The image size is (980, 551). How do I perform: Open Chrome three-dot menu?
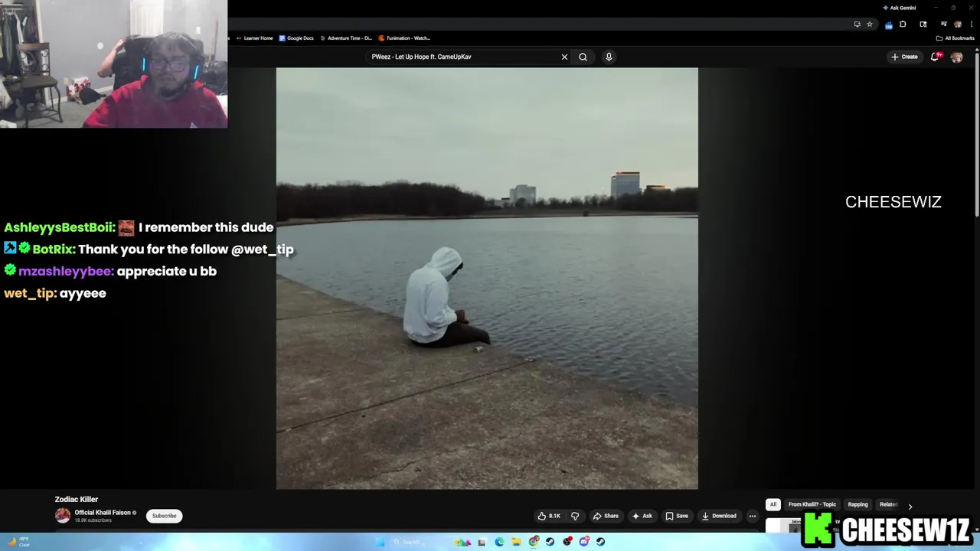click(972, 24)
